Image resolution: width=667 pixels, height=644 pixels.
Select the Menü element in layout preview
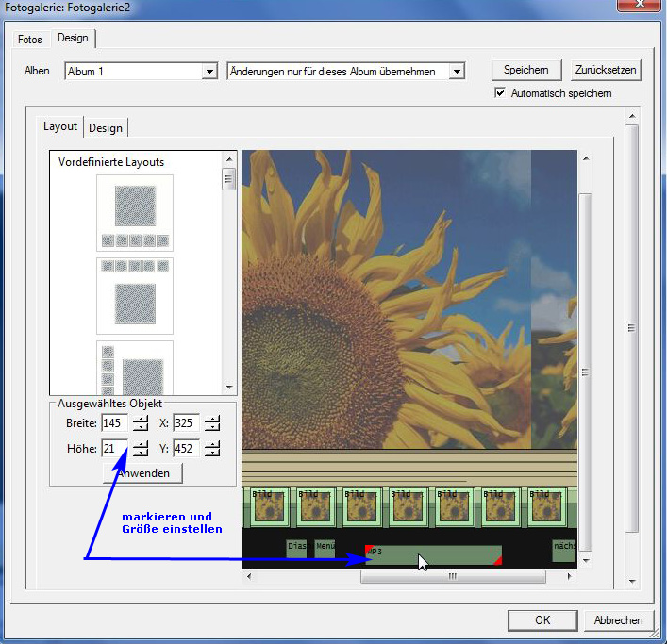(325, 547)
